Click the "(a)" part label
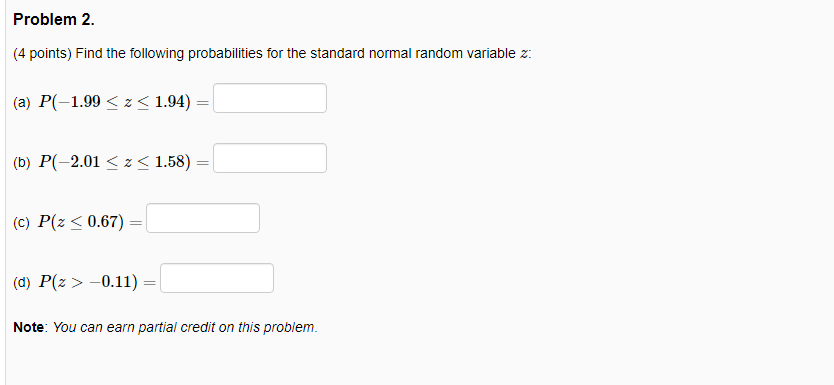The width and height of the screenshot is (834, 385). (22, 103)
